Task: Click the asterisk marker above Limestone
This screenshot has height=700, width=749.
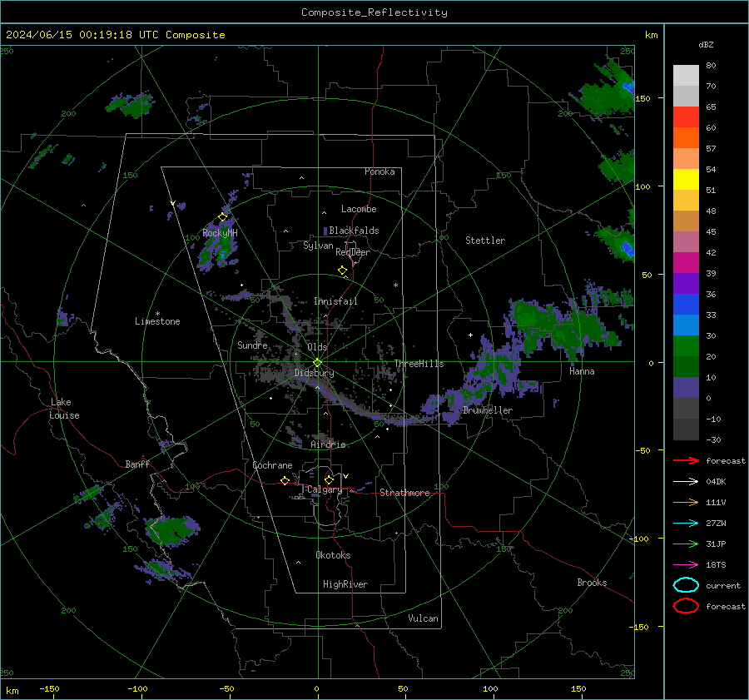Action: pos(157,314)
